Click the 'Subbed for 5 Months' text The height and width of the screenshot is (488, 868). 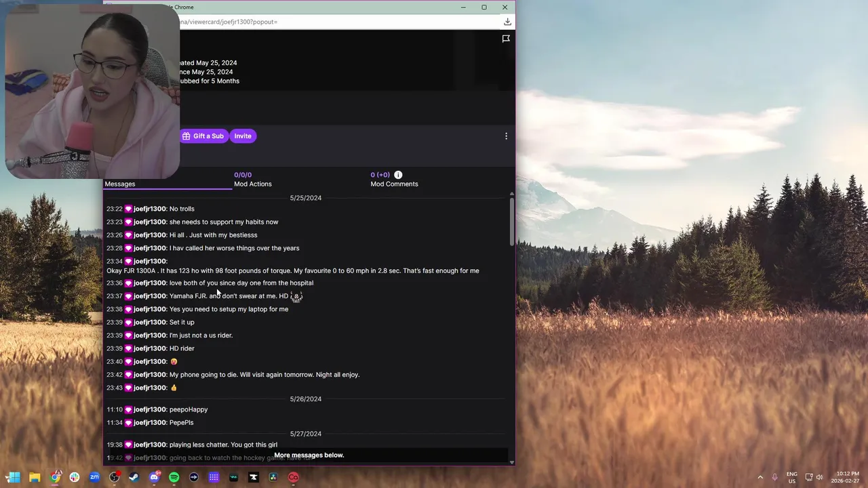tap(210, 81)
